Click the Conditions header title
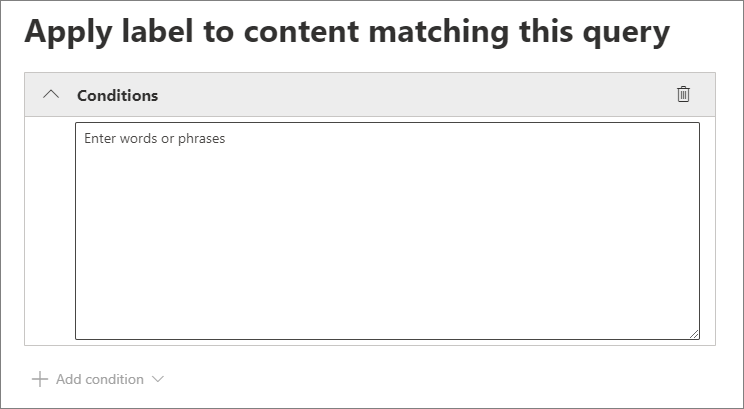The image size is (744, 409). [117, 96]
